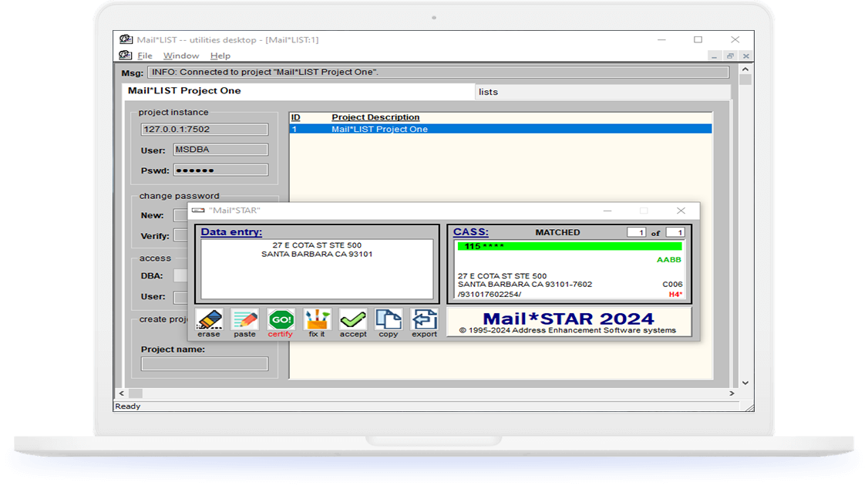This screenshot has width=868, height=486.
Task: Click the erase tool icon
Action: pos(209,319)
